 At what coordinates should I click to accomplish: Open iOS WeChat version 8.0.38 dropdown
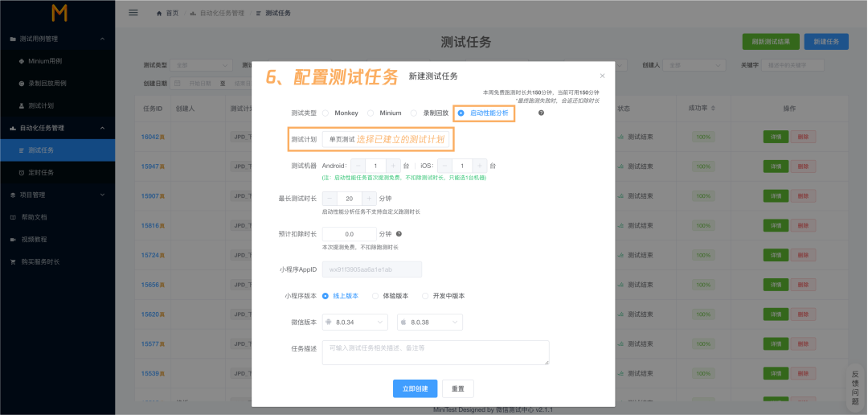430,322
